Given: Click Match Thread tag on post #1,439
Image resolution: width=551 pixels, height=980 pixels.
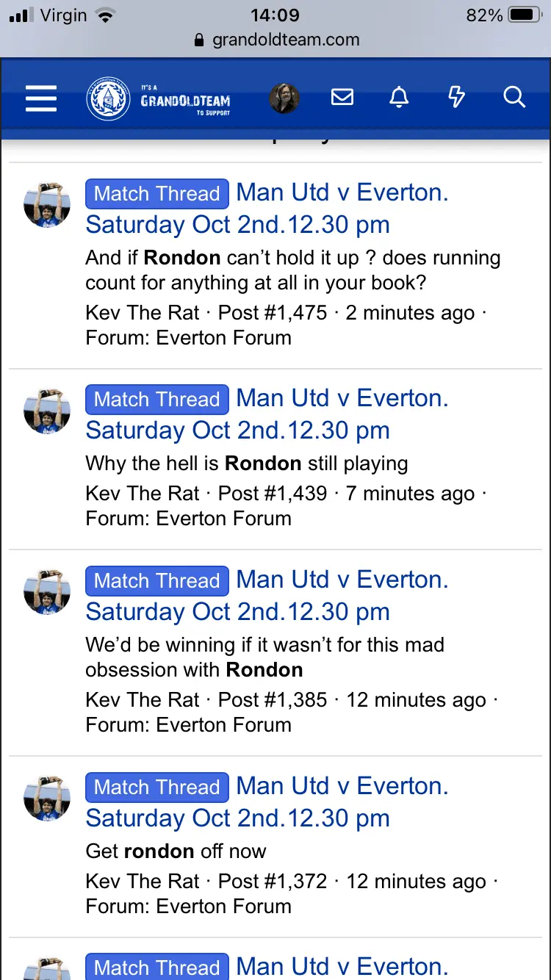Looking at the screenshot, I should (x=157, y=400).
